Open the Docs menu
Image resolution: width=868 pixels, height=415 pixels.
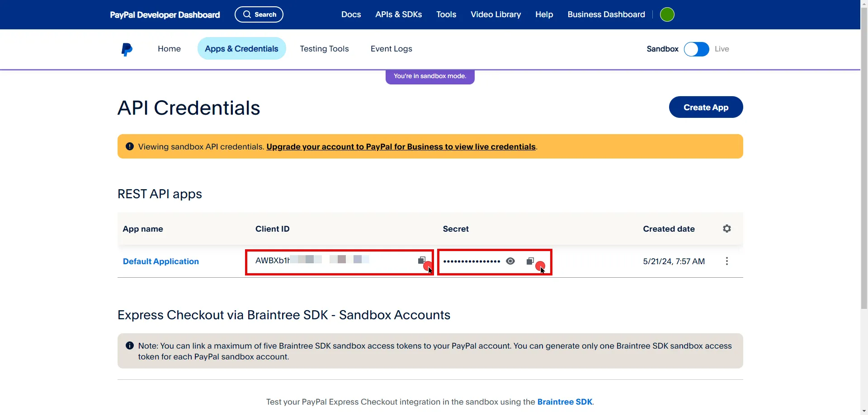pyautogui.click(x=351, y=14)
